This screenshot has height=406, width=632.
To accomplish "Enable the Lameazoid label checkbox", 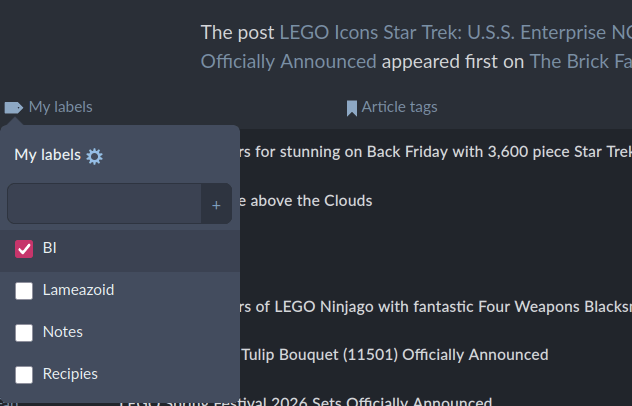I will [x=25, y=290].
